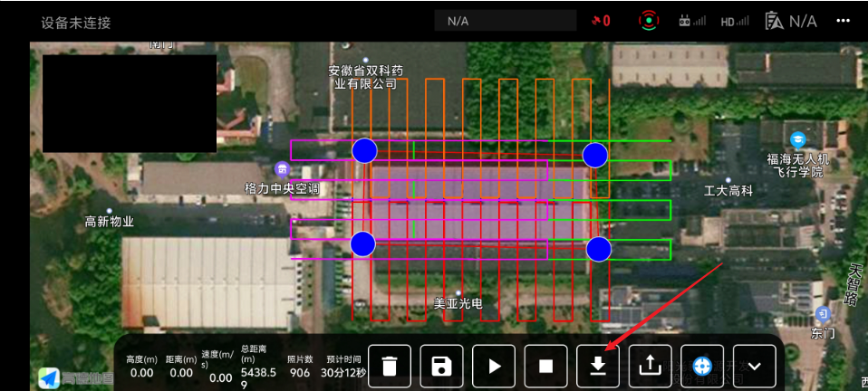Viewport: 868px width, 391px height.
Task: Click the 设备未连接 device status label
Action: 76,22
